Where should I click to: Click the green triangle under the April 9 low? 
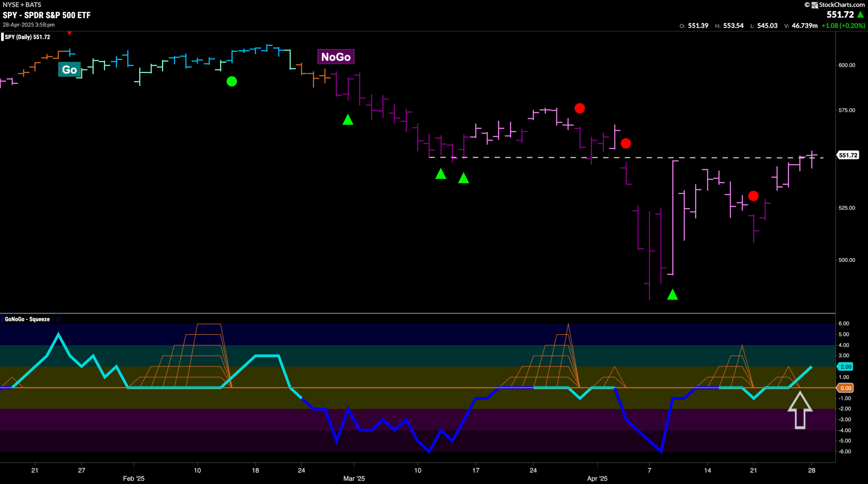click(672, 294)
